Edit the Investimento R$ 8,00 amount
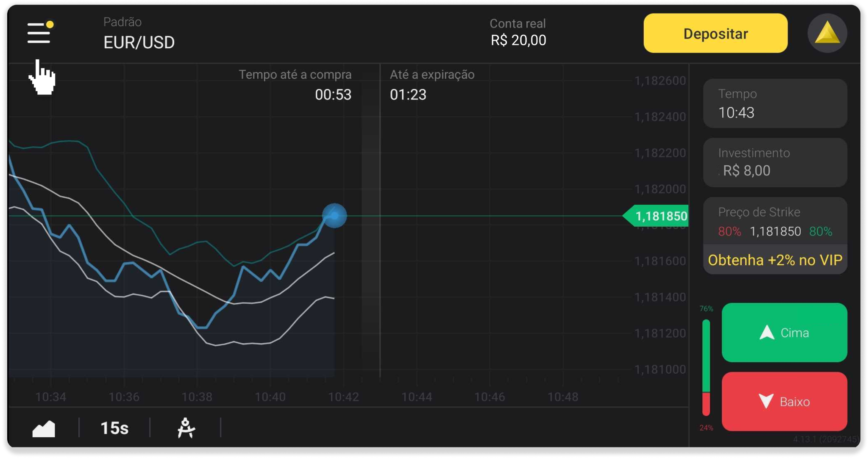Image resolution: width=868 pixels, height=458 pixels. (775, 163)
